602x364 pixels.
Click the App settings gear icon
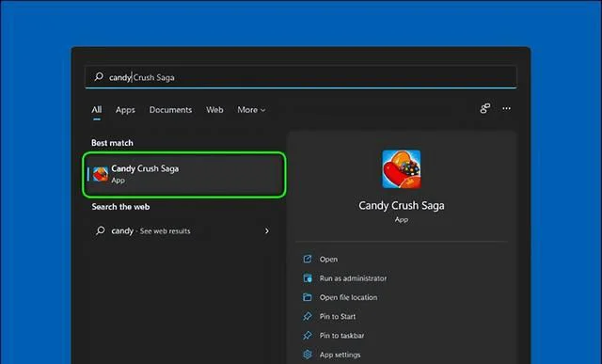(x=308, y=355)
